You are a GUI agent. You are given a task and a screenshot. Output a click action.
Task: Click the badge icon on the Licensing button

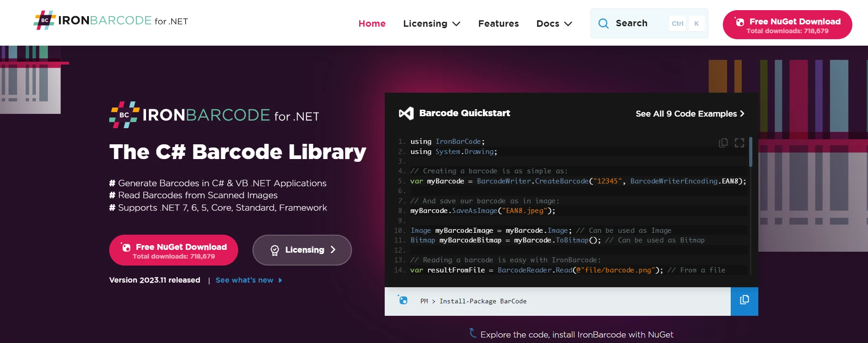pos(275,250)
